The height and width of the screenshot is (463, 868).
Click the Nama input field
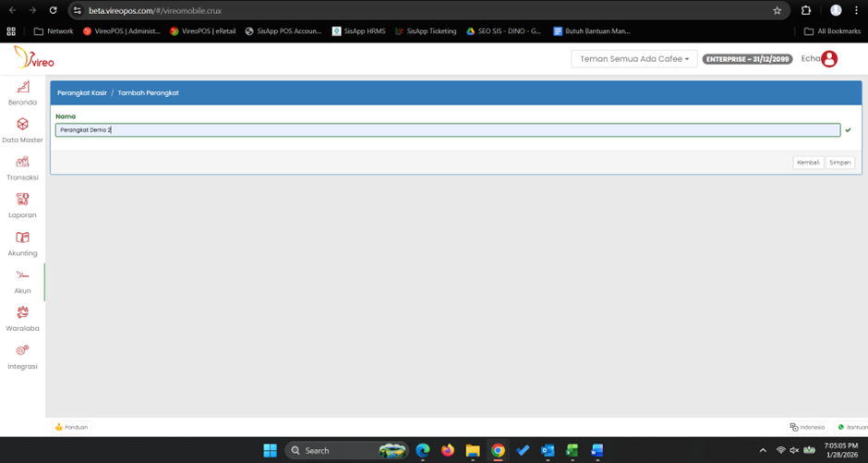[x=447, y=130]
